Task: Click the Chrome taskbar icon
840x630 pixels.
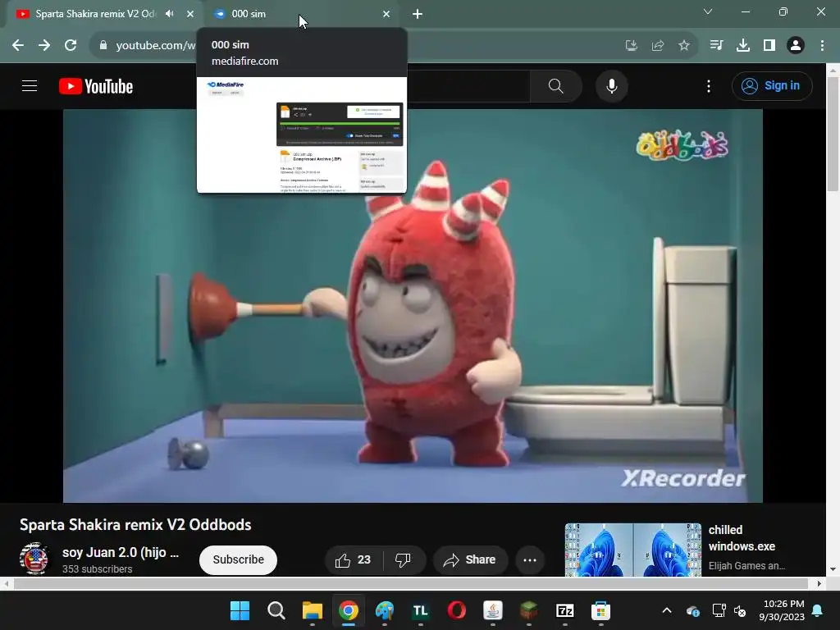Action: 348,610
